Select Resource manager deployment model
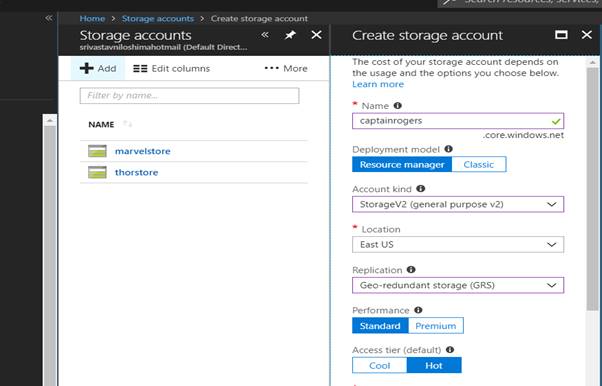The image size is (602, 386). (x=402, y=164)
